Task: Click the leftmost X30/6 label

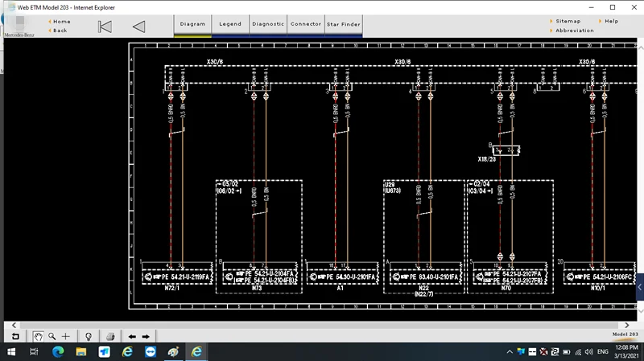Action: [215, 62]
